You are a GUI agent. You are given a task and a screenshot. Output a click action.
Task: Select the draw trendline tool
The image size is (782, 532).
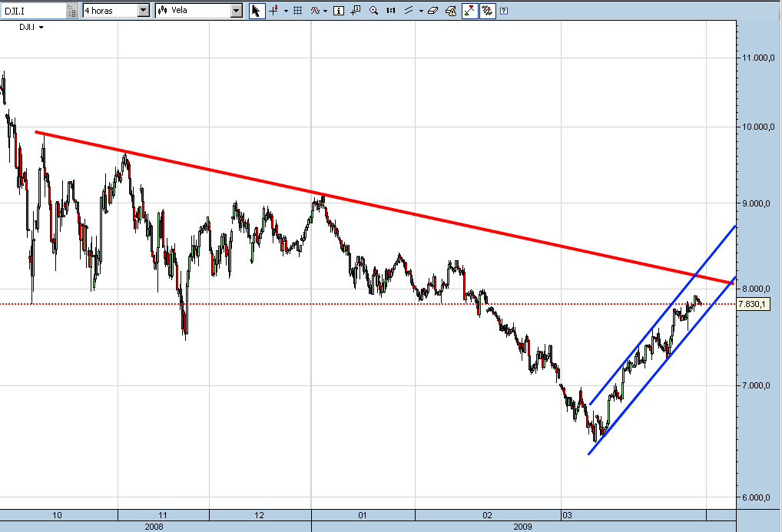(x=409, y=11)
